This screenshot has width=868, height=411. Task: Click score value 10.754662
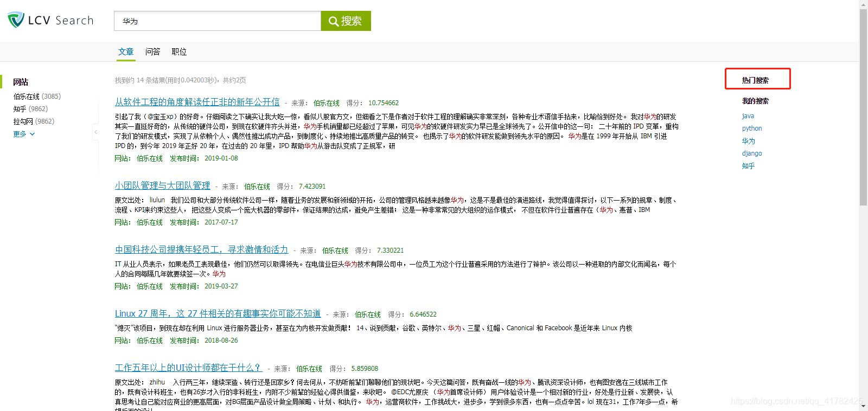pos(384,103)
